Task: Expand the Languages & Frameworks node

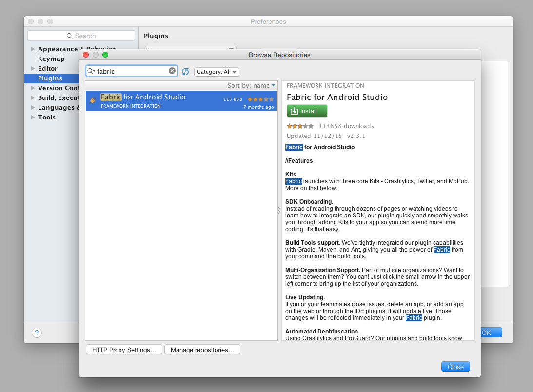Action: (x=32, y=107)
